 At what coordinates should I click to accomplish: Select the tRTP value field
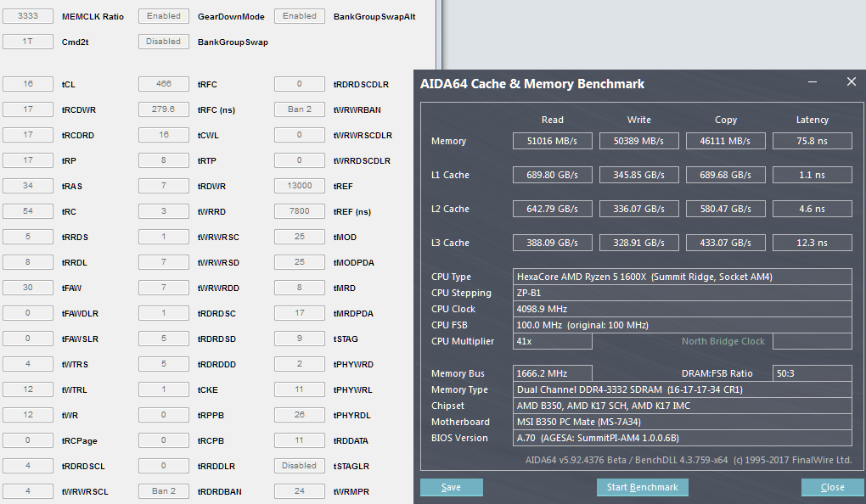click(x=164, y=160)
